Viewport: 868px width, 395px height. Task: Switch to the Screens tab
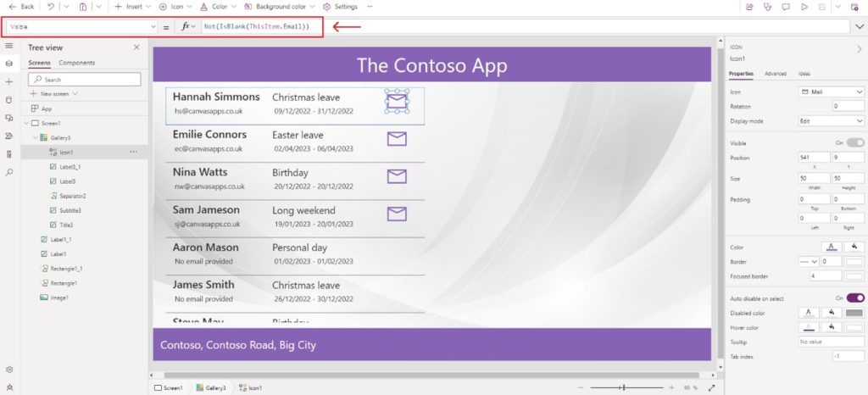point(39,63)
